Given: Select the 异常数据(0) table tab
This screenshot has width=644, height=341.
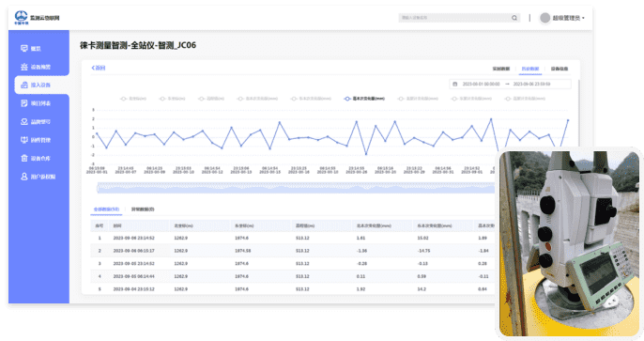Looking at the screenshot, I should [143, 209].
